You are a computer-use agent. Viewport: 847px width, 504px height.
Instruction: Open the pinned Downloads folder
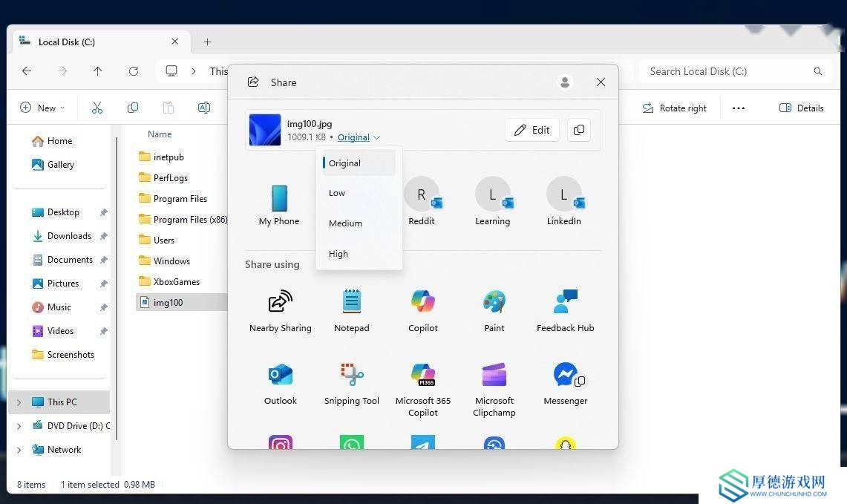pyautogui.click(x=62, y=236)
